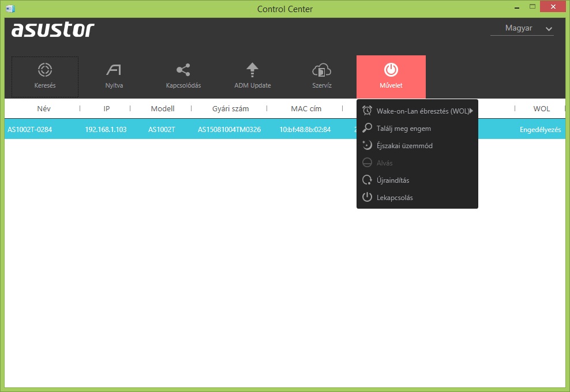Click the IP address 192.168.1.103
Screen dimensions: 570x392
[106, 129]
